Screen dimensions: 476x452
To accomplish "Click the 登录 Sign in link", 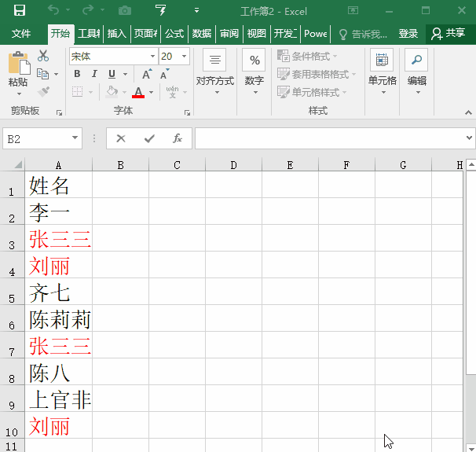I will click(408, 34).
